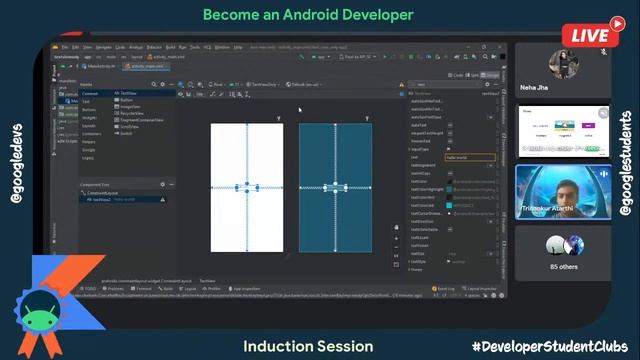Open the Terminal tool window
The image size is (640, 360).
141,289
